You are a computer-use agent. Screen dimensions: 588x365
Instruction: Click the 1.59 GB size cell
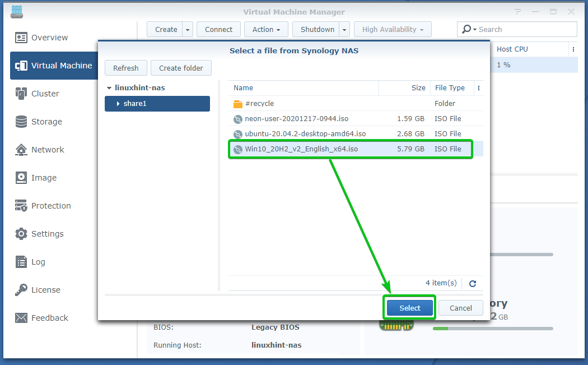[410, 119]
